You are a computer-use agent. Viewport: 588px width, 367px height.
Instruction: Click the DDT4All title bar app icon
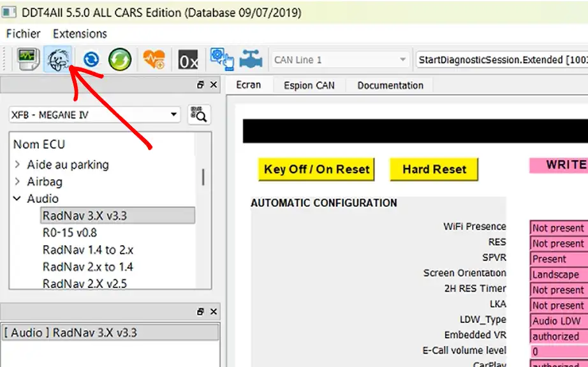[x=9, y=12]
